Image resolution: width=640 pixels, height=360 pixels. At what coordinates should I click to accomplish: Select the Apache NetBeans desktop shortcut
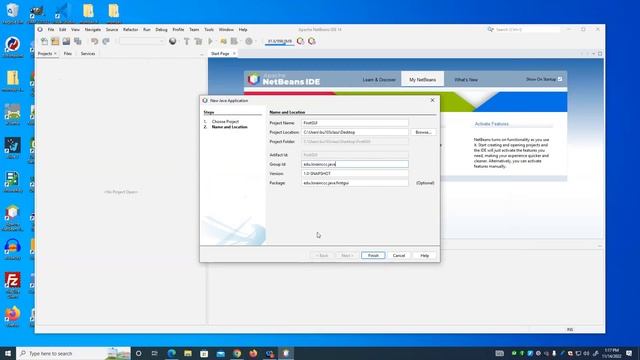pyautogui.click(x=13, y=218)
